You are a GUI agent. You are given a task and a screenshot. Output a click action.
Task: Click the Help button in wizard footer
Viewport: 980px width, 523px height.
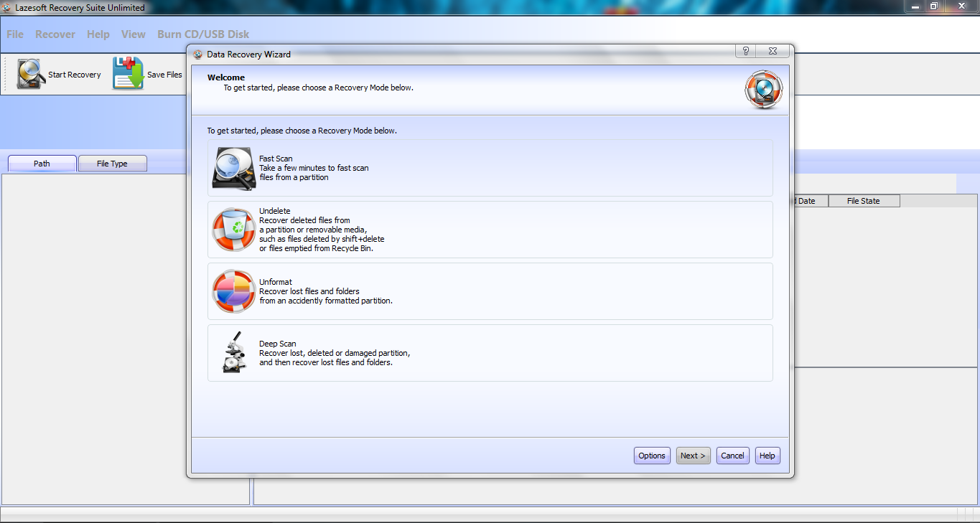pos(767,456)
